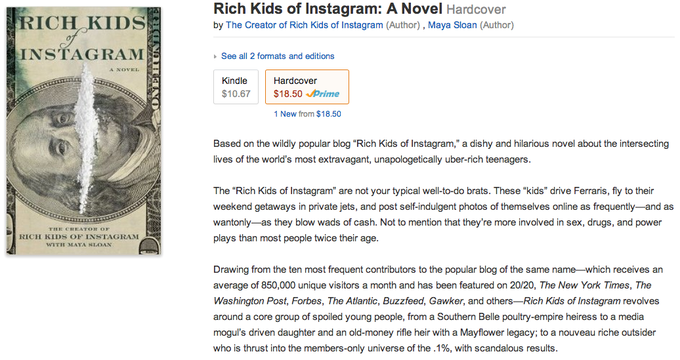Click the first description paragraph
680x360 pixels.
(441, 151)
